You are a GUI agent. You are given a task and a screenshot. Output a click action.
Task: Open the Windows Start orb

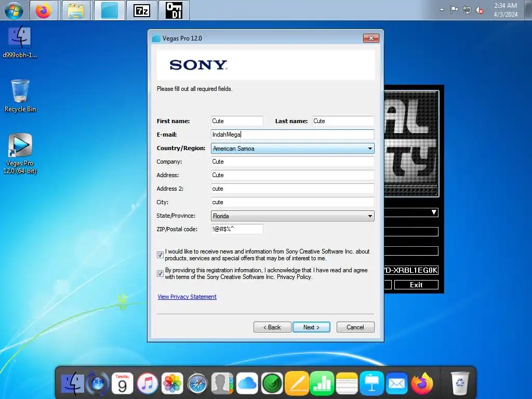[x=14, y=10]
